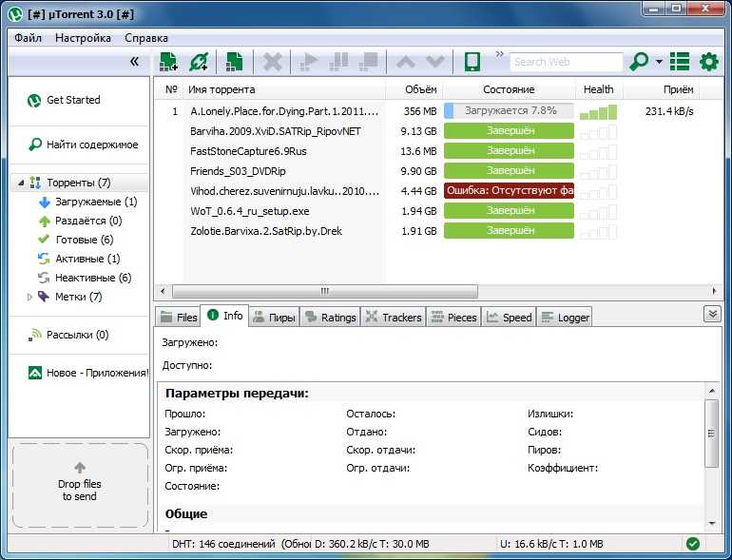Image resolution: width=732 pixels, height=560 pixels.
Task: Select the Zolotie.Barvixa.2.SatRip.by.Drek torrent
Action: pos(266,231)
